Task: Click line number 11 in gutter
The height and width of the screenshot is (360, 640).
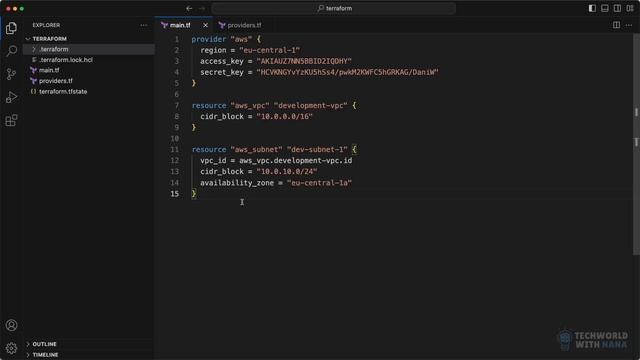Action: 175,149
